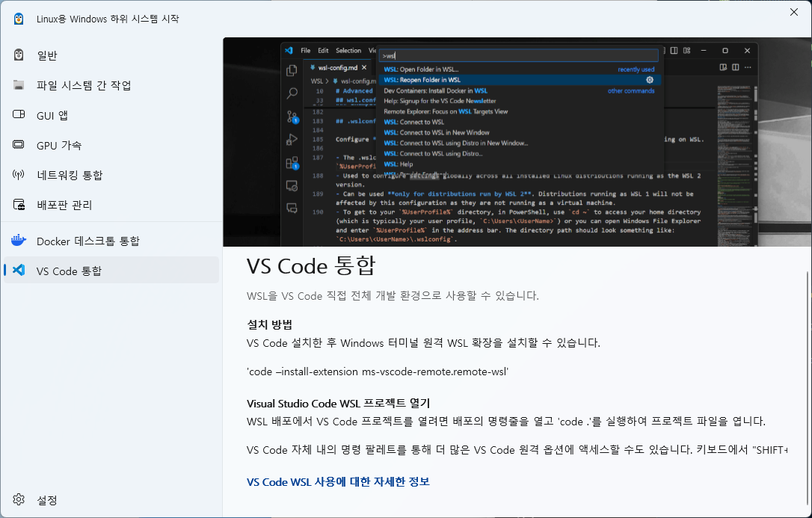Go to the Docker 데스크톱 통합 page
Screen dimensions: 812x518
[x=87, y=241]
